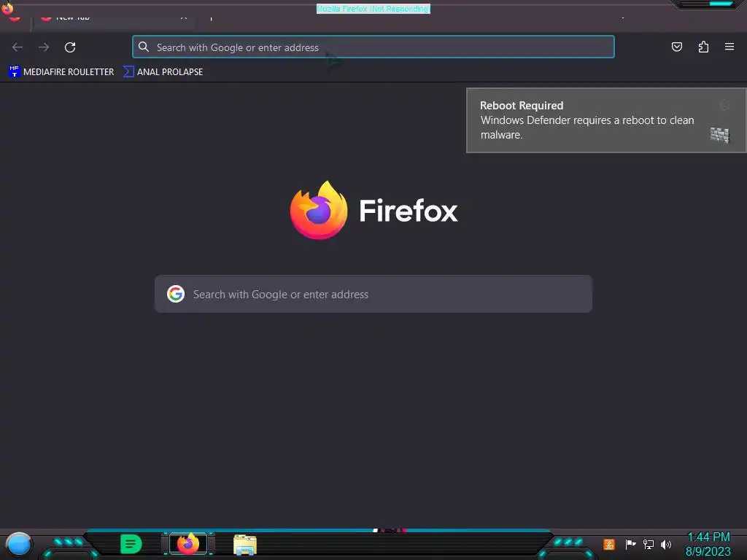Click the Windows Defender requires a reboot message

587,127
